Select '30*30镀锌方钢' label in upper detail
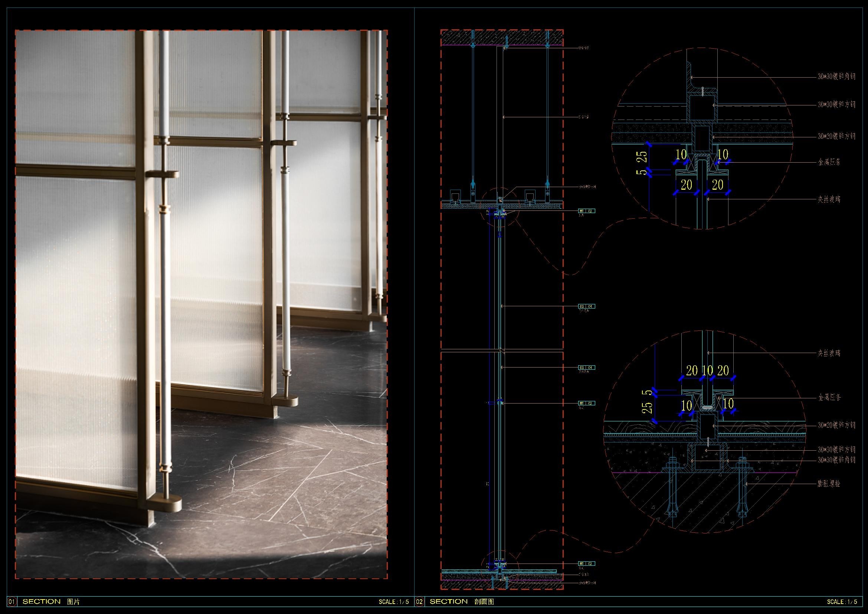This screenshot has height=614, width=868. point(836,104)
